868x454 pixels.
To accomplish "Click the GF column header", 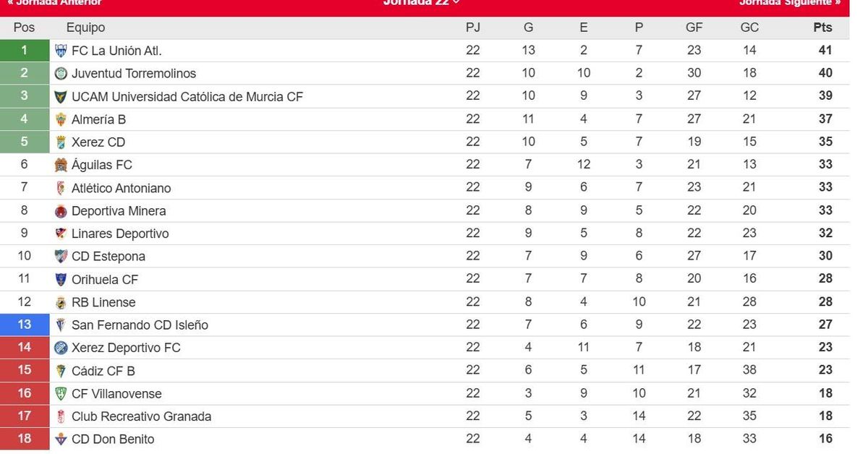I will point(694,27).
